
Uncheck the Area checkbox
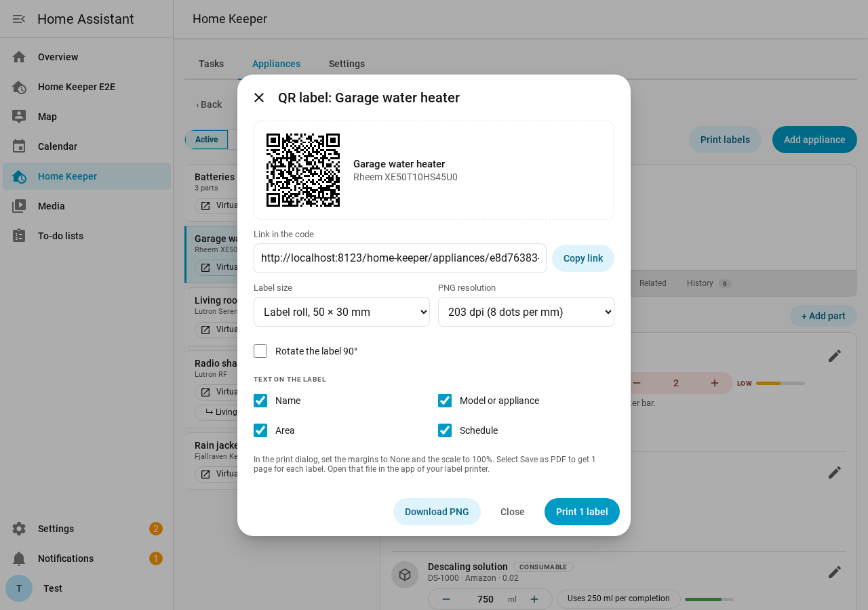click(x=260, y=430)
